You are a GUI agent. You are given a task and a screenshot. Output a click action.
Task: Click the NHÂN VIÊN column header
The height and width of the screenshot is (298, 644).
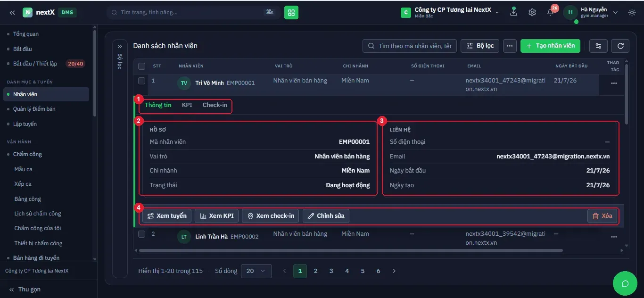191,66
